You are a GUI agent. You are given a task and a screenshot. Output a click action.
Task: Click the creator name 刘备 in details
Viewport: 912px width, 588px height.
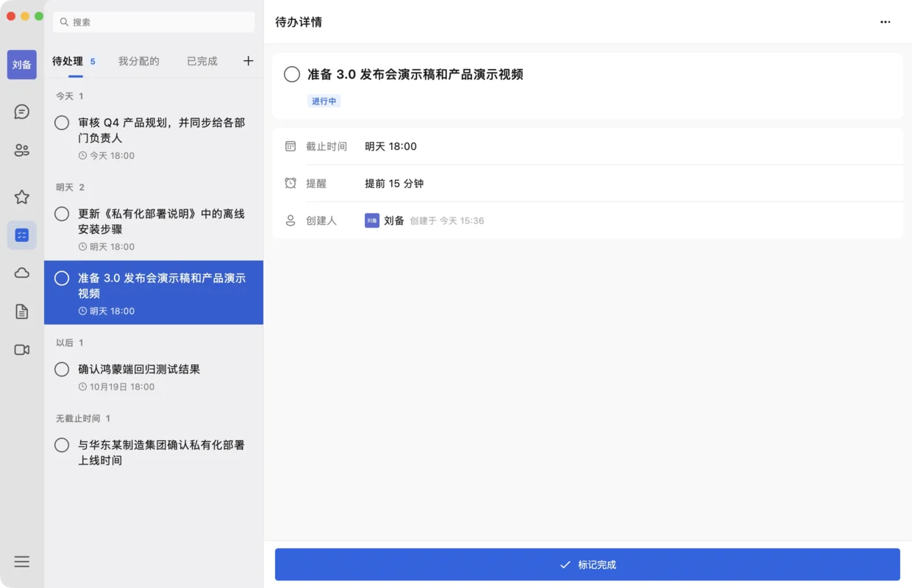pyautogui.click(x=394, y=220)
